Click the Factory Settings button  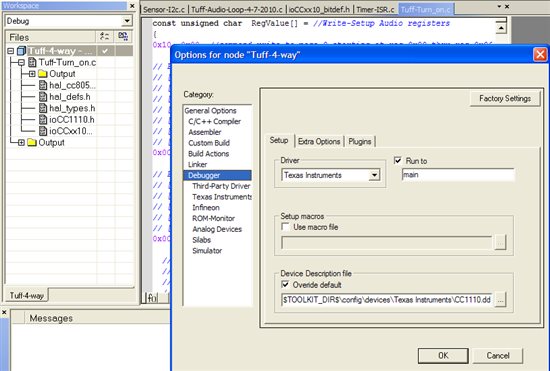[505, 99]
